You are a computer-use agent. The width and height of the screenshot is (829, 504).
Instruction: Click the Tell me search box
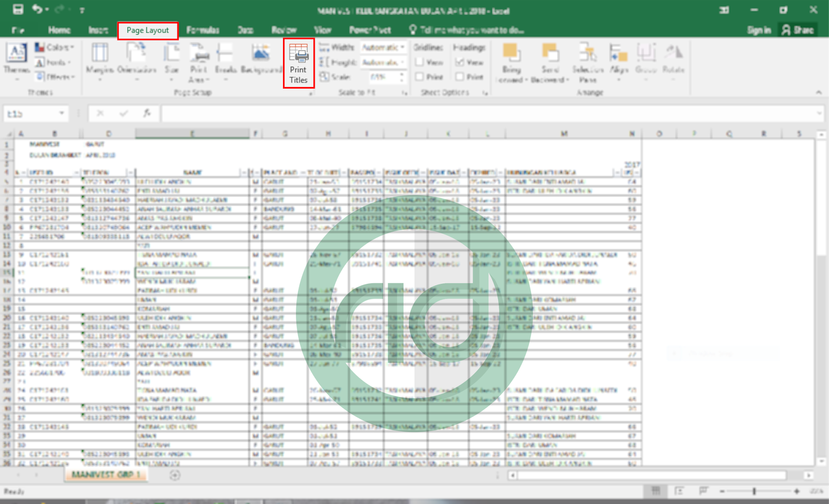pos(466,30)
